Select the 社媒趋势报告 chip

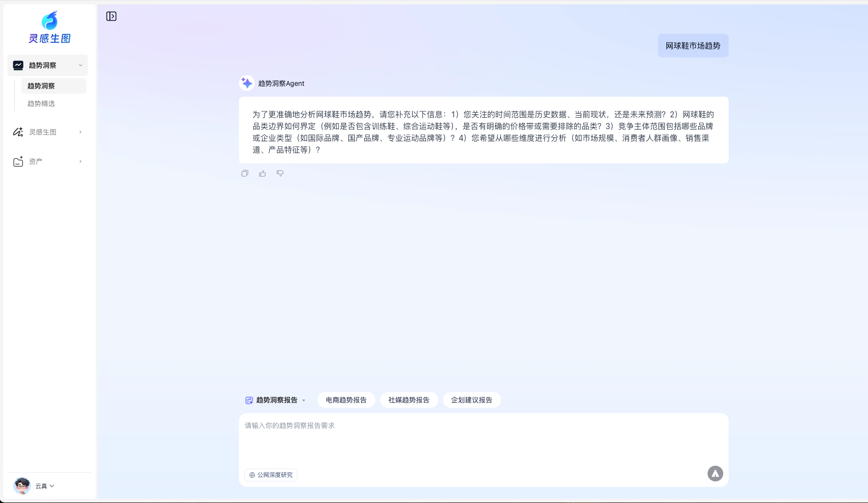tap(409, 400)
